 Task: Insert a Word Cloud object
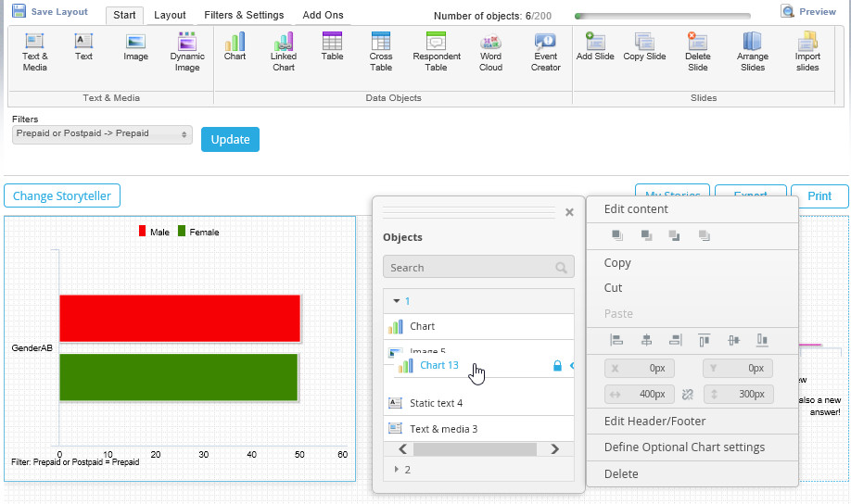[490, 52]
